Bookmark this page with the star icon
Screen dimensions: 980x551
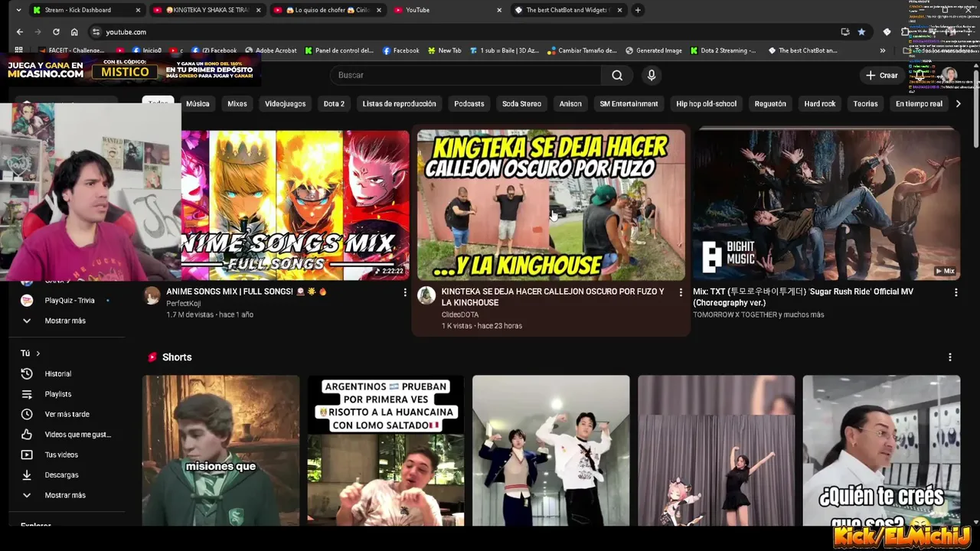coord(861,31)
